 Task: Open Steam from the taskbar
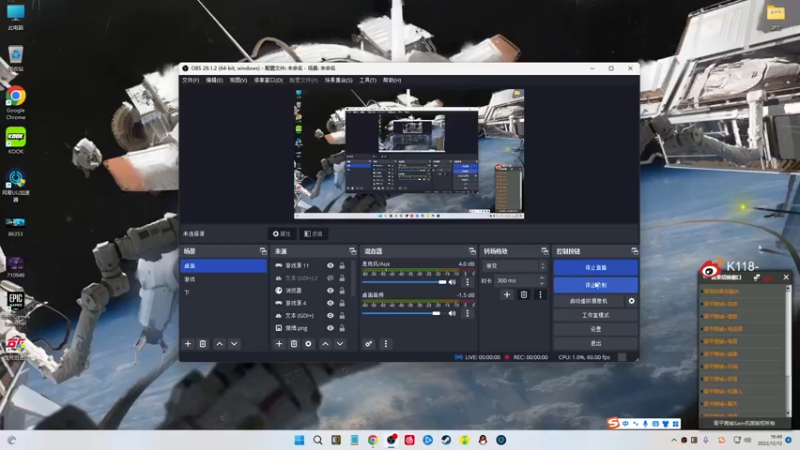(446, 440)
